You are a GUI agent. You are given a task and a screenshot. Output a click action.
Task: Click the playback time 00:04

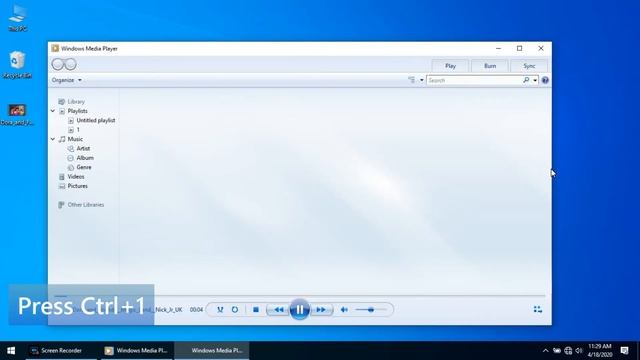click(196, 310)
